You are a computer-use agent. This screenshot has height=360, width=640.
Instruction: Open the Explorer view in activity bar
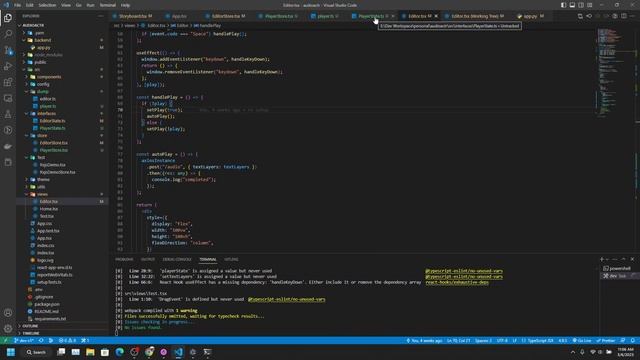tap(8, 18)
